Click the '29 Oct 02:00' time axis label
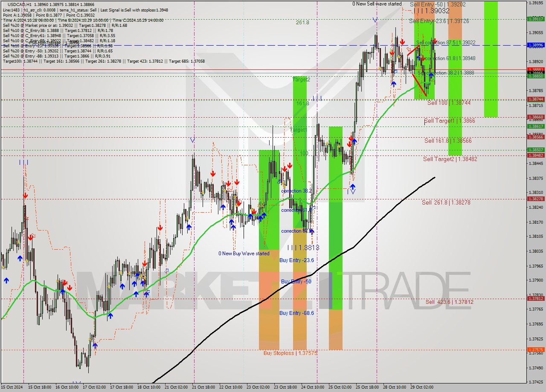Image resolution: width=546 pixels, height=392 pixels. [x=422, y=387]
